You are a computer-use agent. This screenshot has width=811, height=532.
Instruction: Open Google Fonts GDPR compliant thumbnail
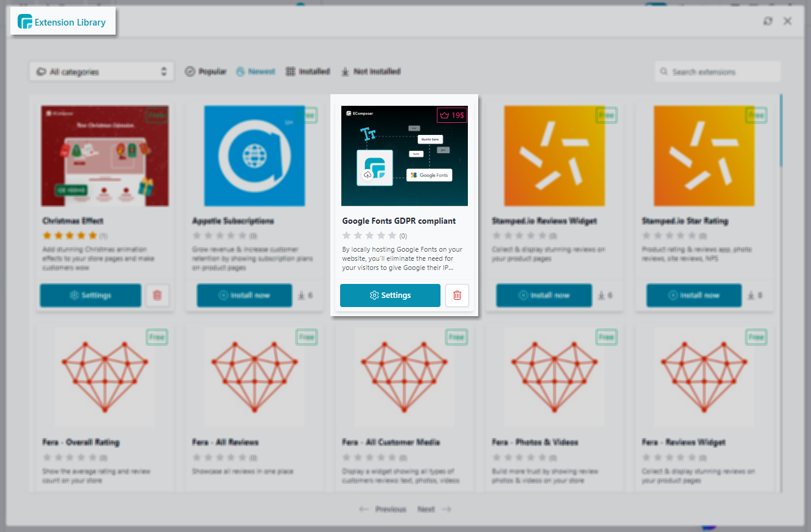pyautogui.click(x=405, y=156)
